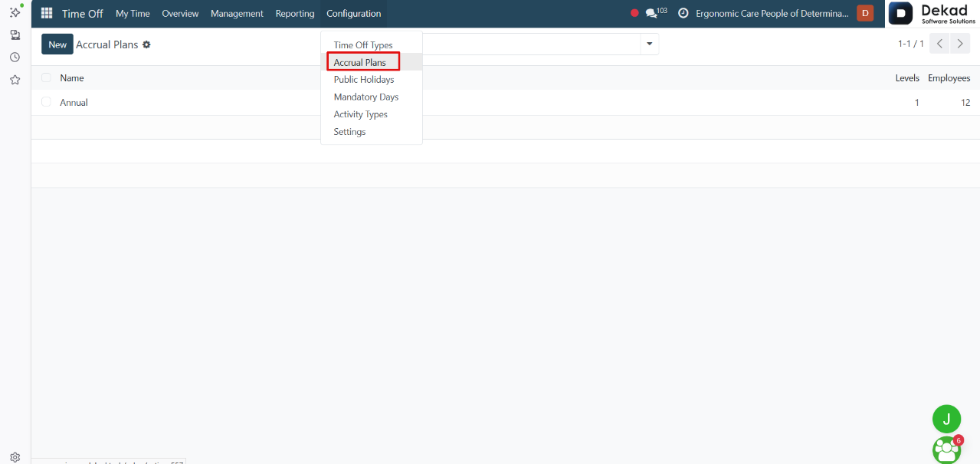Open the Management menu
Image resolution: width=980 pixels, height=464 pixels.
point(237,13)
